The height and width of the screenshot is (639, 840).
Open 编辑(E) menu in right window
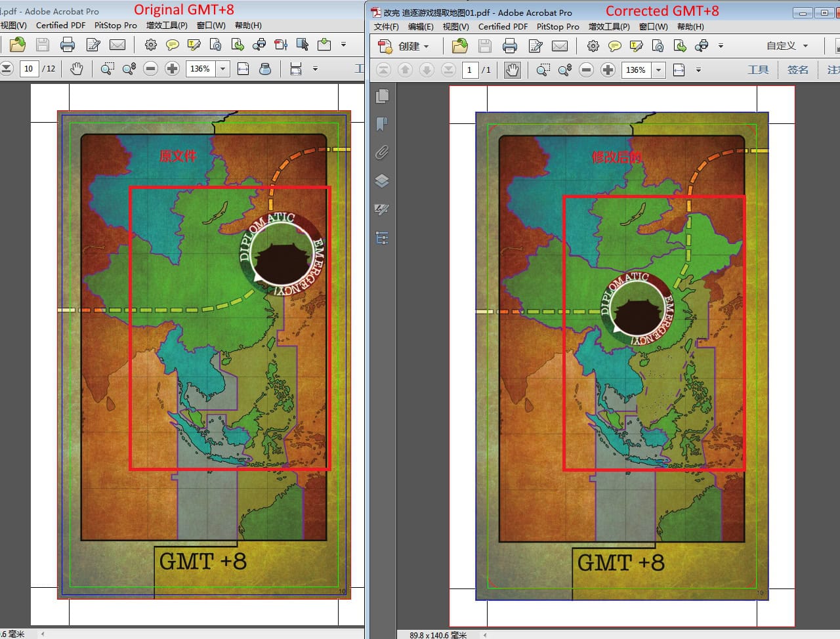pos(421,26)
